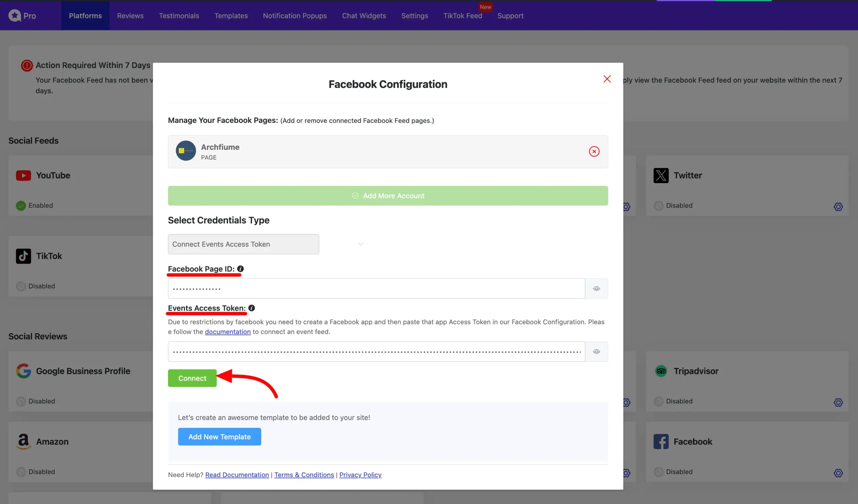Click the Amazon Disabled status icon
This screenshot has width=858, height=504.
click(21, 471)
